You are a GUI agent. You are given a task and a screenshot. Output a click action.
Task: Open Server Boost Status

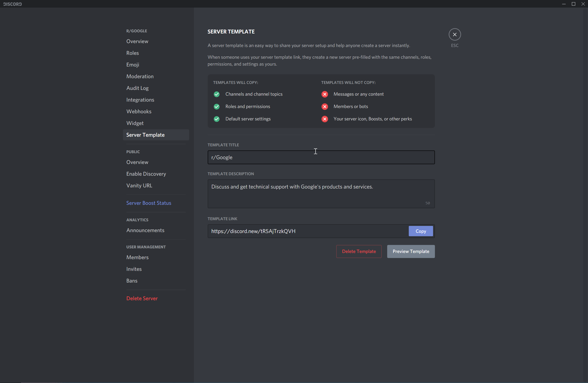tap(148, 203)
